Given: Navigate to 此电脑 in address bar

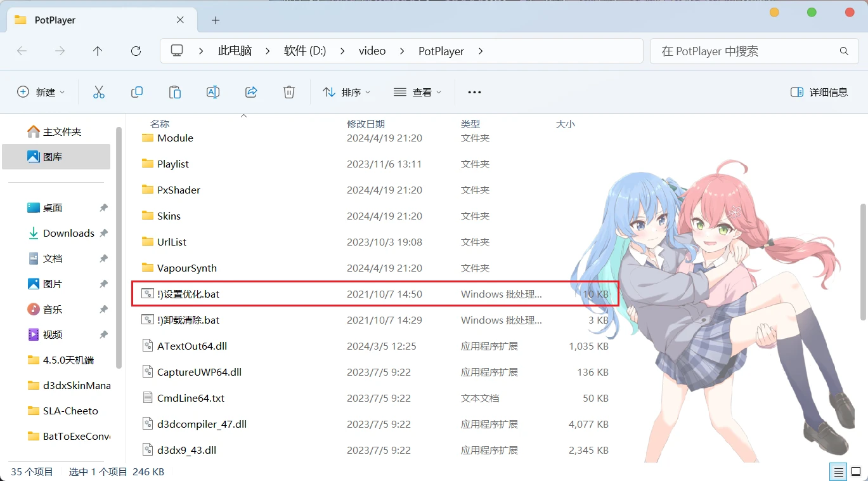Looking at the screenshot, I should (235, 51).
